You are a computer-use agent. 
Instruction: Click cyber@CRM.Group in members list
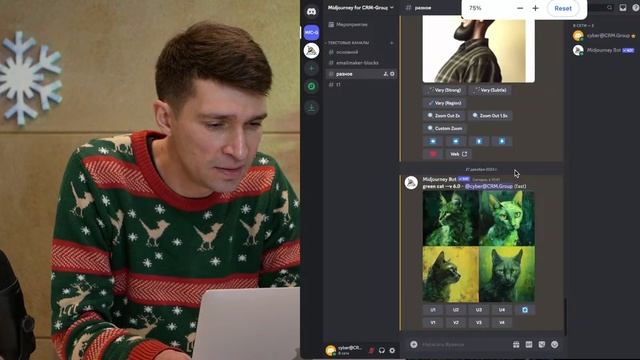tap(604, 36)
